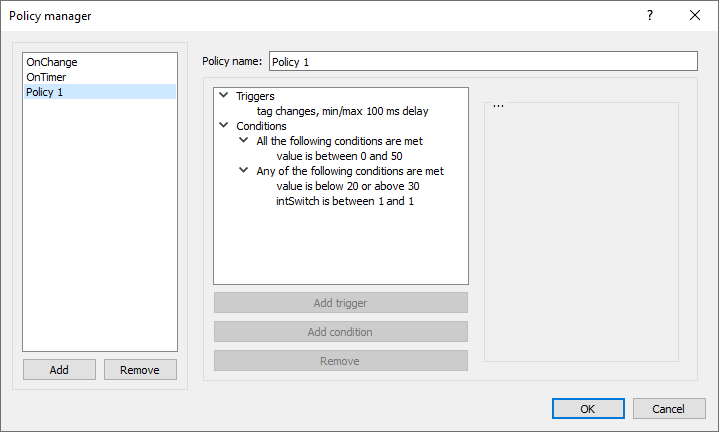719x432 pixels.
Task: Collapse 'Any of the following conditions' group
Action: [244, 171]
